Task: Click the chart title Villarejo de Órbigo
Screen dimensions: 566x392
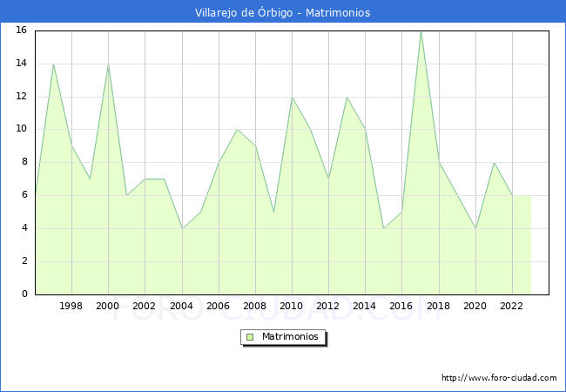Action: point(282,12)
